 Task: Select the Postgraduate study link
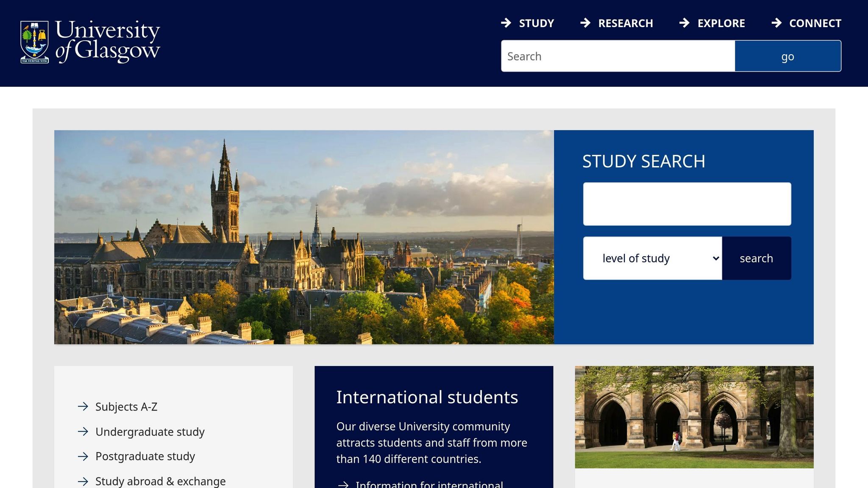pyautogui.click(x=145, y=457)
